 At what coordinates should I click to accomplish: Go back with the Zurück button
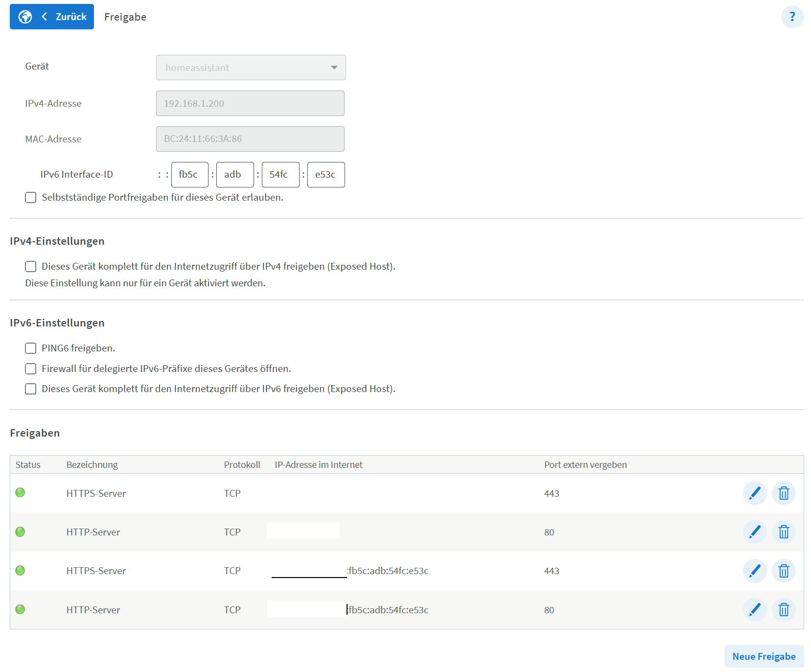[x=52, y=17]
